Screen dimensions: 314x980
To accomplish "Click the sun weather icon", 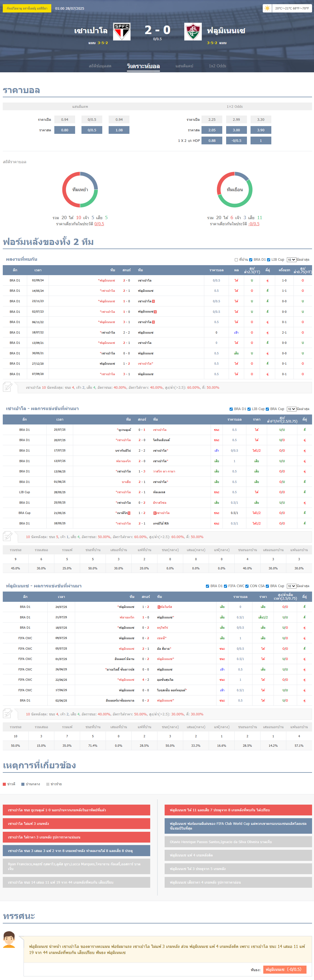I will tap(267, 8).
